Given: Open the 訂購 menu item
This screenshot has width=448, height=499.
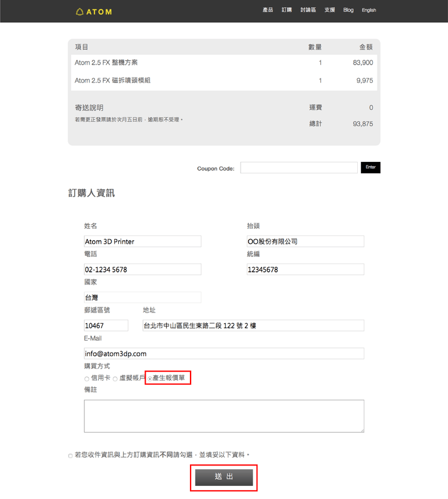Looking at the screenshot, I should click(287, 10).
